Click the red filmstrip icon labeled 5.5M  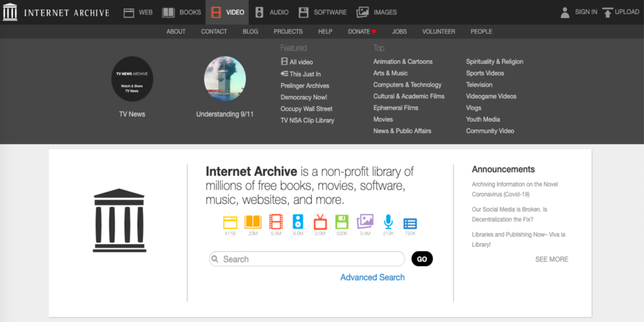pos(276,222)
